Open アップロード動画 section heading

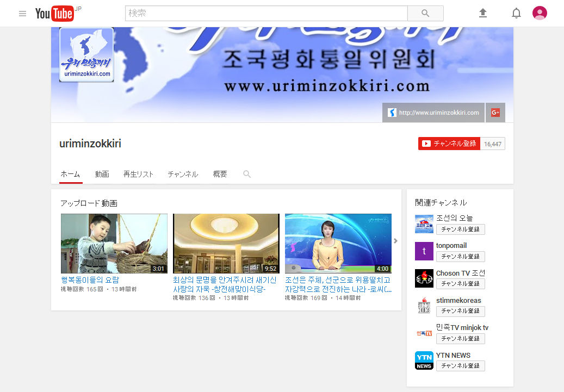click(x=89, y=203)
